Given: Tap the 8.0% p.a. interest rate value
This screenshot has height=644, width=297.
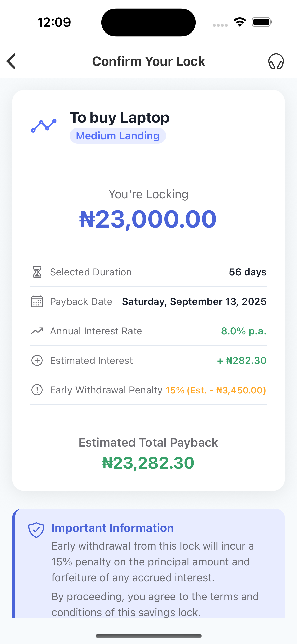Looking at the screenshot, I should (x=244, y=331).
